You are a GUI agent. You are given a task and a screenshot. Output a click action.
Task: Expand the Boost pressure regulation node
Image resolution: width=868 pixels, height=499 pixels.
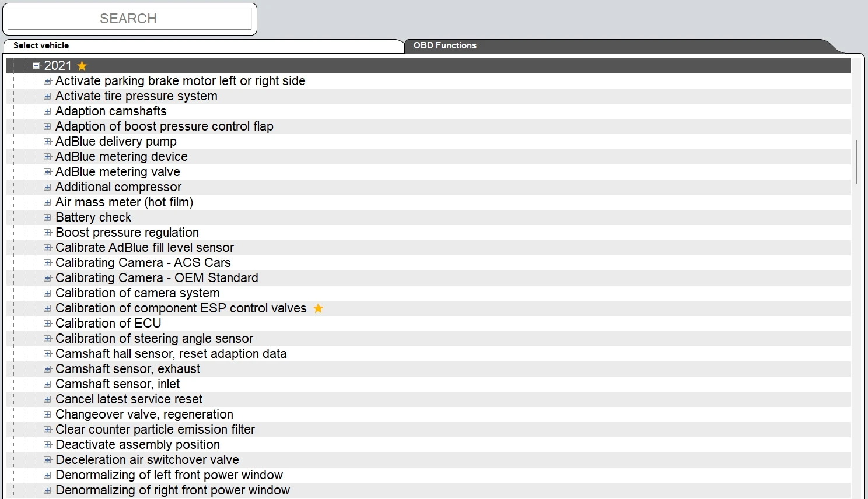click(x=47, y=233)
